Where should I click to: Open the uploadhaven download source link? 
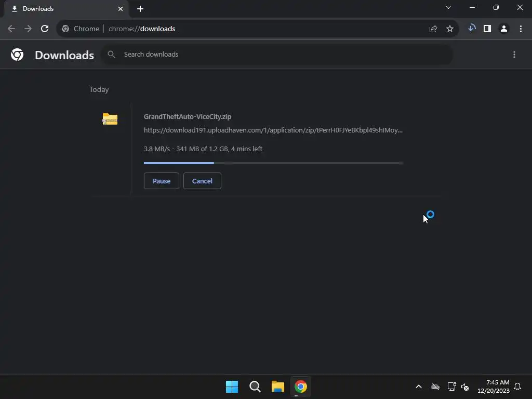point(273,130)
